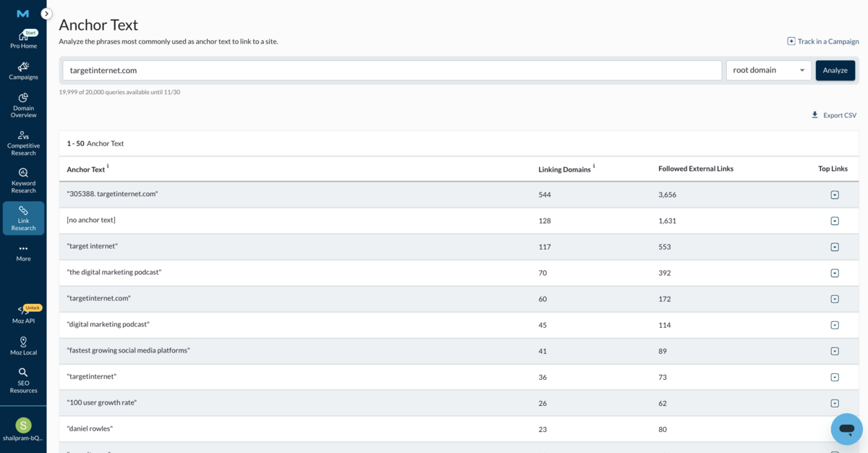Expand top links for "digital marketing podcast" row
Viewport: 868px width, 453px height.
(835, 325)
